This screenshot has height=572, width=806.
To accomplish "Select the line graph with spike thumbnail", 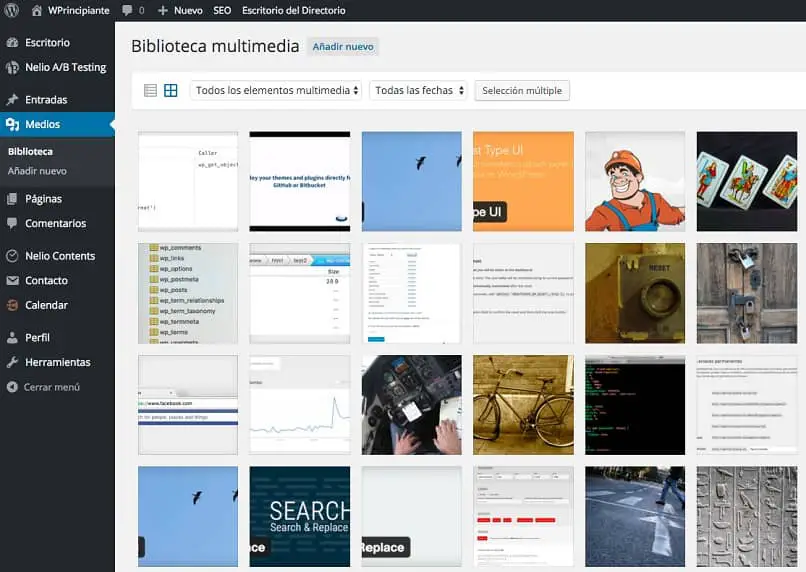I will coord(300,405).
